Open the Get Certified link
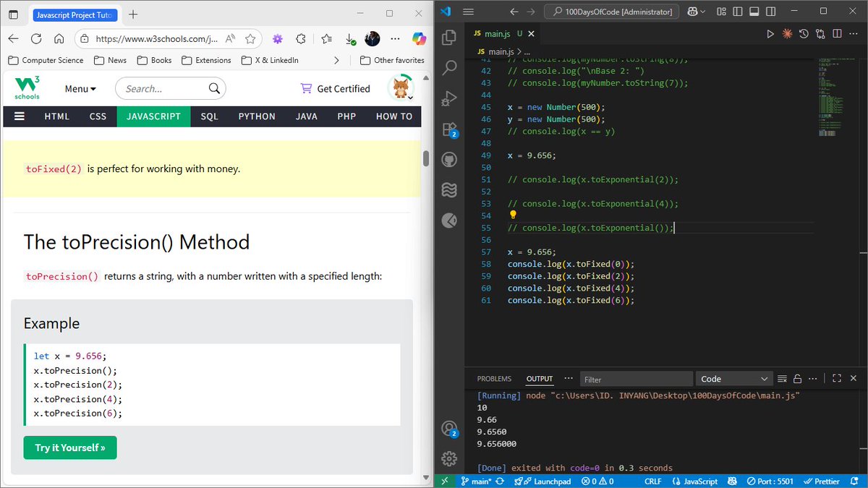Screen dimensions: 868x488 coord(336,89)
